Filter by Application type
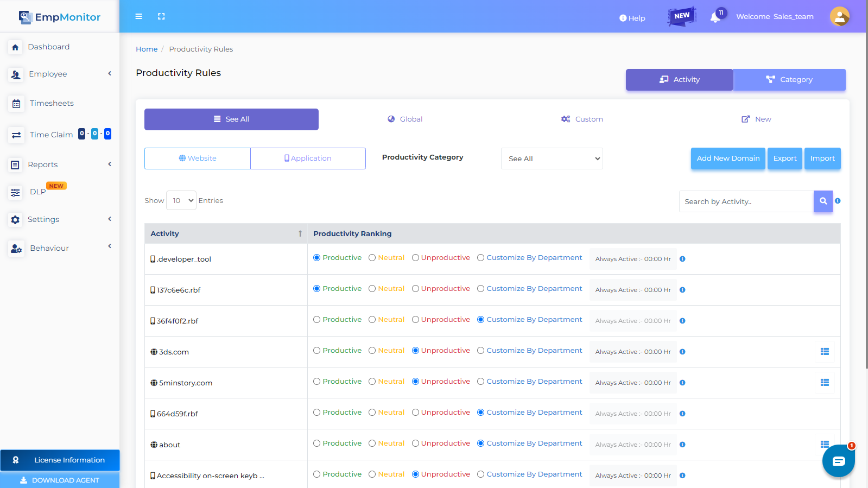 click(308, 159)
